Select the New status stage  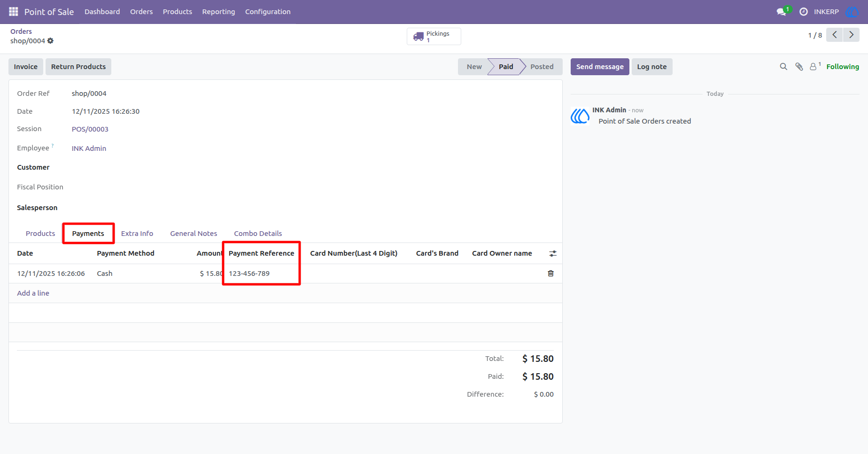coord(474,67)
